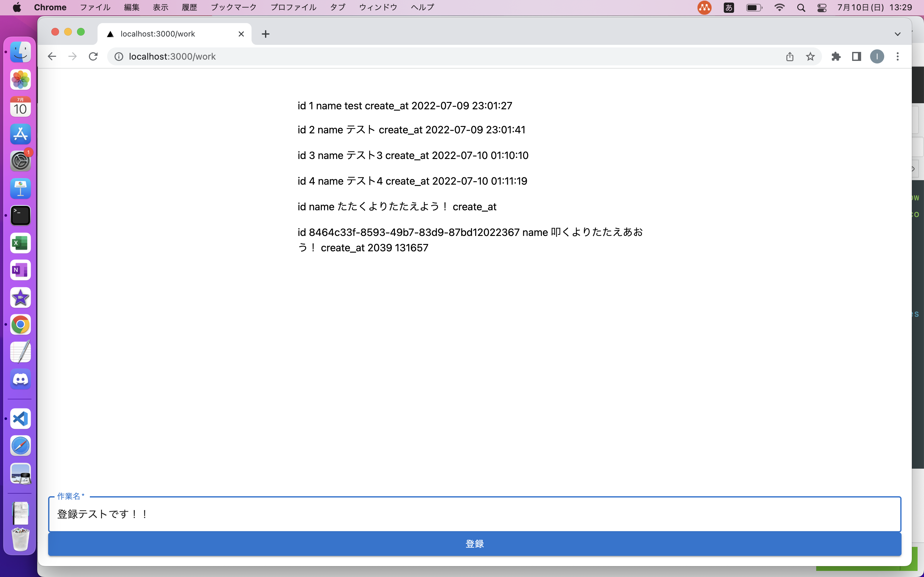Bookmark this page with the star icon
Viewport: 924px width, 577px height.
pyautogui.click(x=810, y=56)
